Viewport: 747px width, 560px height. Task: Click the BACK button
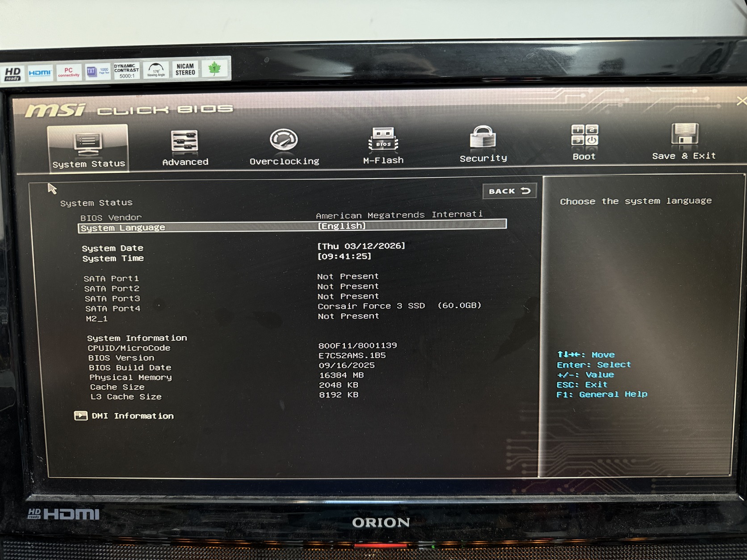tap(509, 191)
